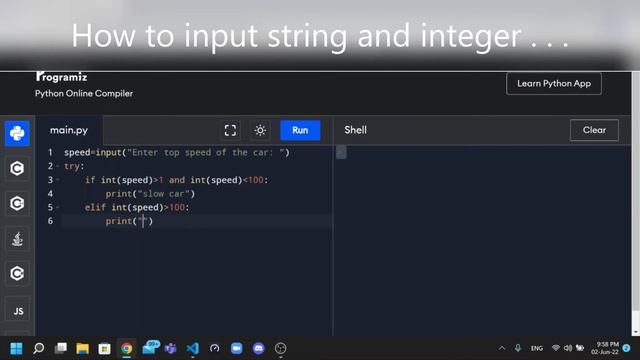Show hidden system tray icons
The image size is (640, 360).
click(x=502, y=348)
